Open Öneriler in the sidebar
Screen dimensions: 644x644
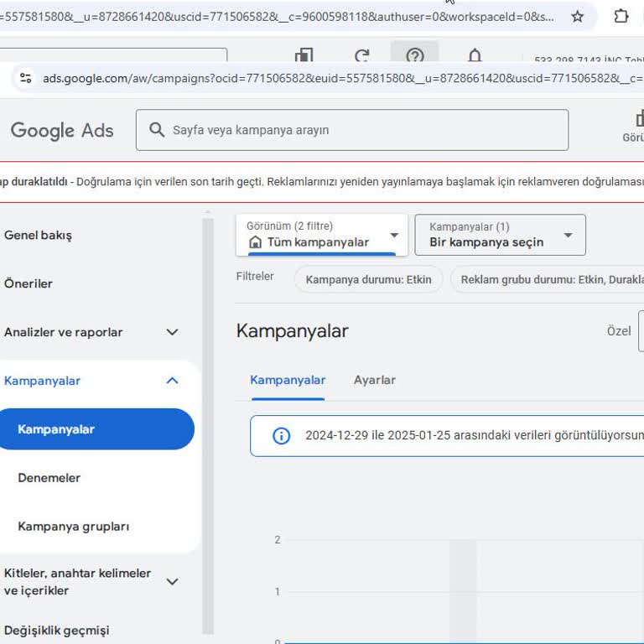(x=29, y=283)
